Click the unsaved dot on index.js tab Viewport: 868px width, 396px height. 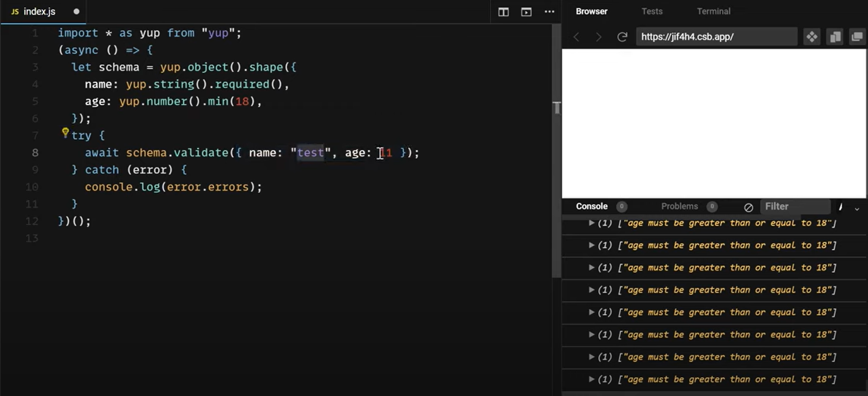(x=76, y=11)
